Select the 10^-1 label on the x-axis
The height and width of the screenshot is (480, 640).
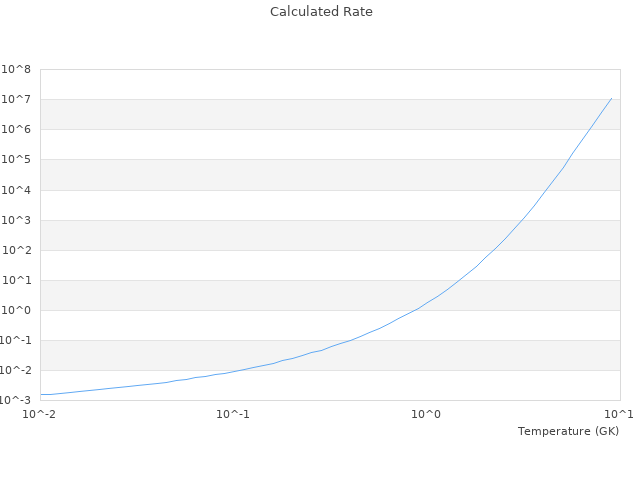tap(233, 414)
